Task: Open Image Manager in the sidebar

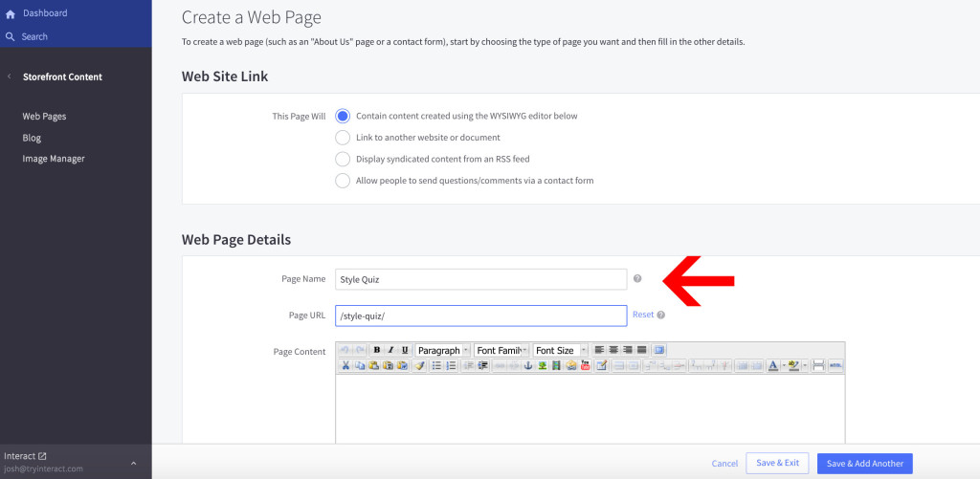Action: point(54,159)
